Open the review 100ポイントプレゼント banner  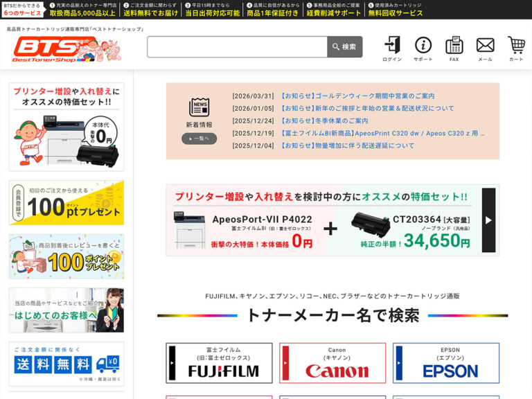point(66,256)
